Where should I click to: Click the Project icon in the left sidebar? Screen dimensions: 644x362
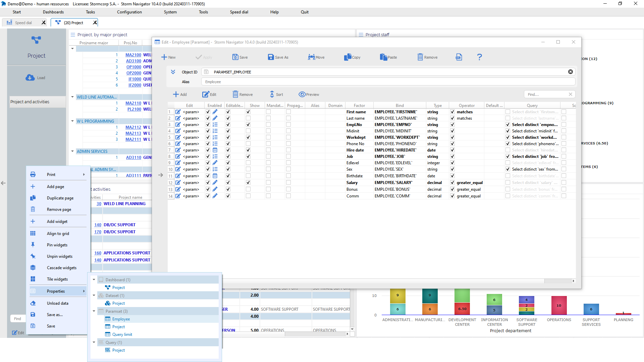click(x=36, y=40)
